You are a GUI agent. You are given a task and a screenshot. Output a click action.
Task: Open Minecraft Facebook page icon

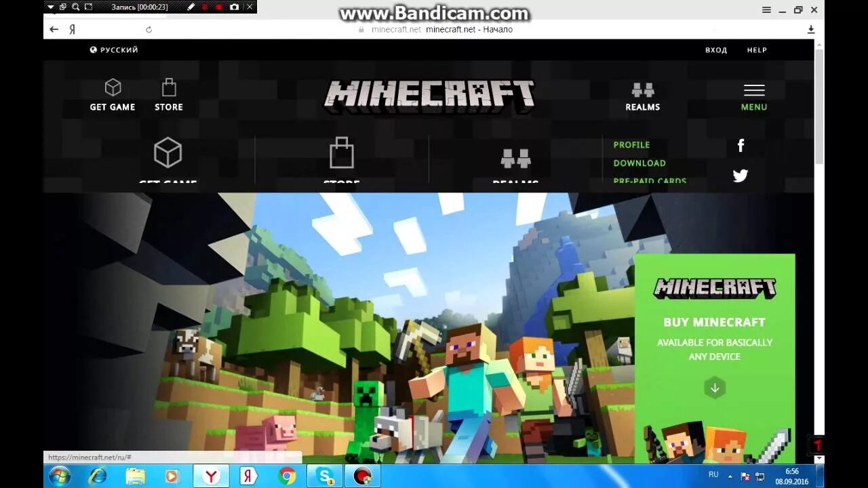[741, 145]
